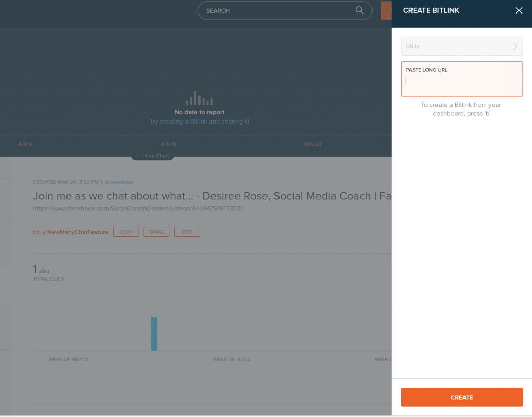The image size is (532, 417).
Task: Open the bit.ly domain selector
Action: click(461, 46)
